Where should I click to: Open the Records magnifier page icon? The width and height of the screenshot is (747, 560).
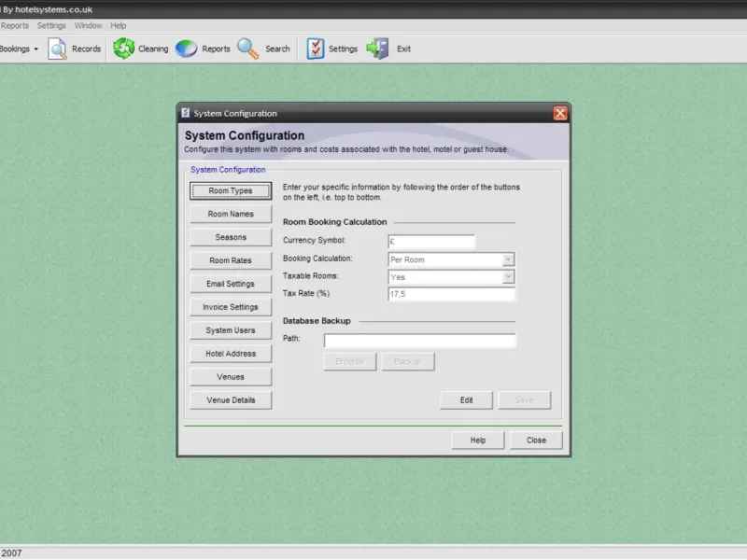point(58,49)
